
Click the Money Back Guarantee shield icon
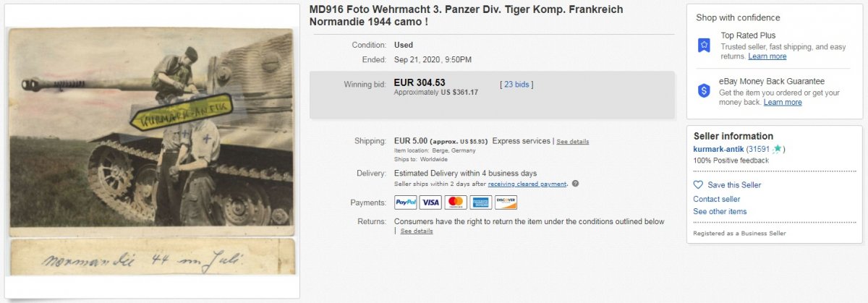pos(704,90)
